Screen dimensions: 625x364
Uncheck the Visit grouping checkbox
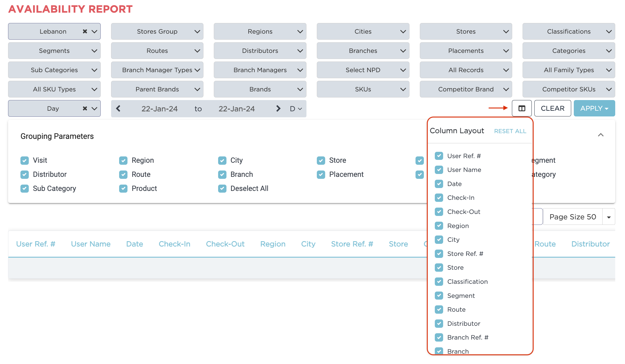pos(25,160)
